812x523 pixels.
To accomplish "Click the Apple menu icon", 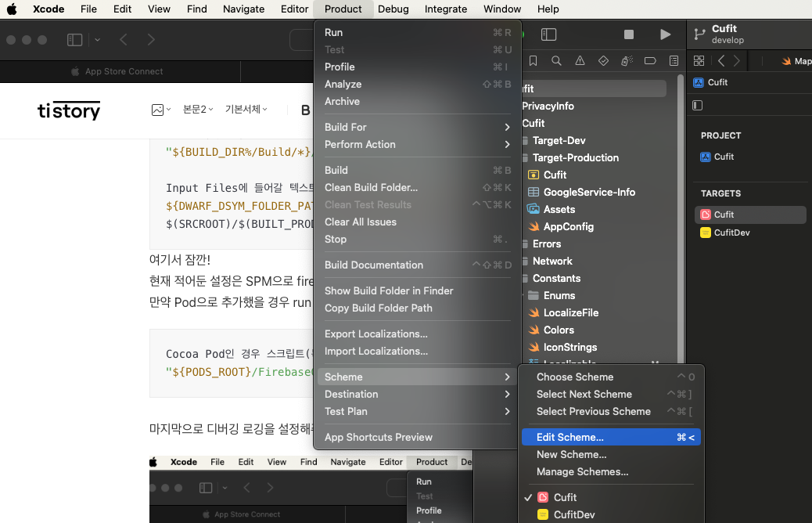I will pyautogui.click(x=12, y=9).
